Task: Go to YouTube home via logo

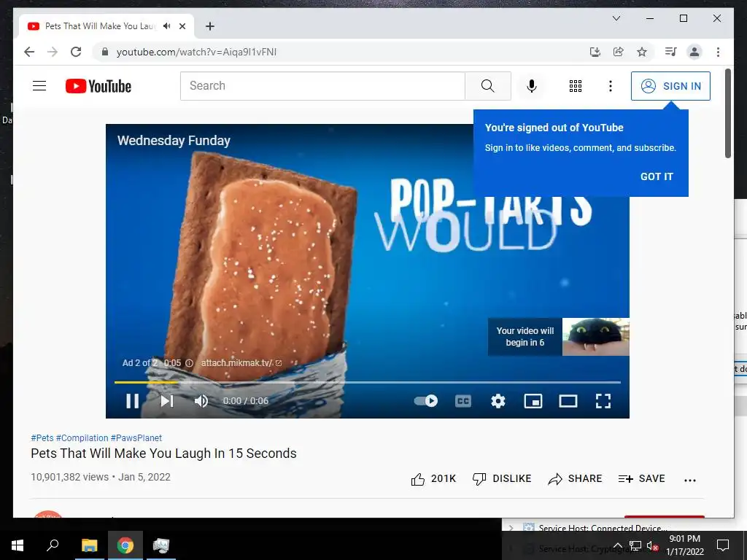Action: [98, 86]
